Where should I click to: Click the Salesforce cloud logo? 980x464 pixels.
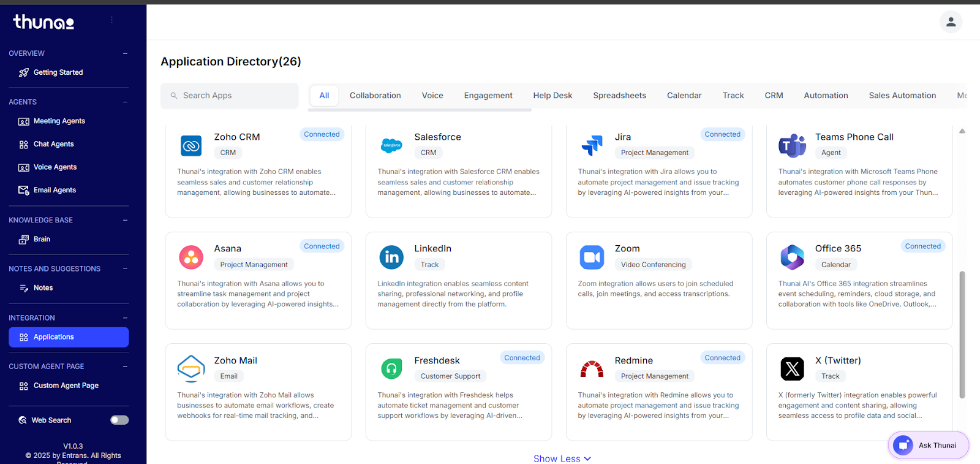tap(391, 145)
